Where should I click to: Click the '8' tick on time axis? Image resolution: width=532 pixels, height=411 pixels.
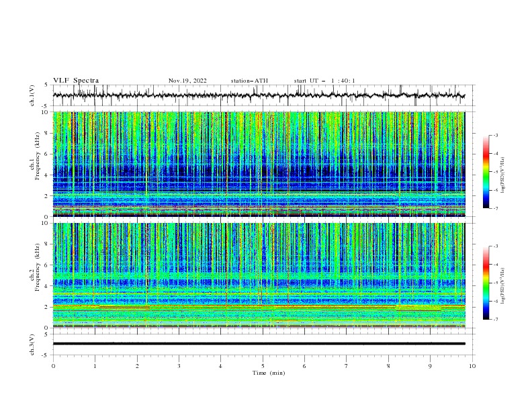click(388, 366)
